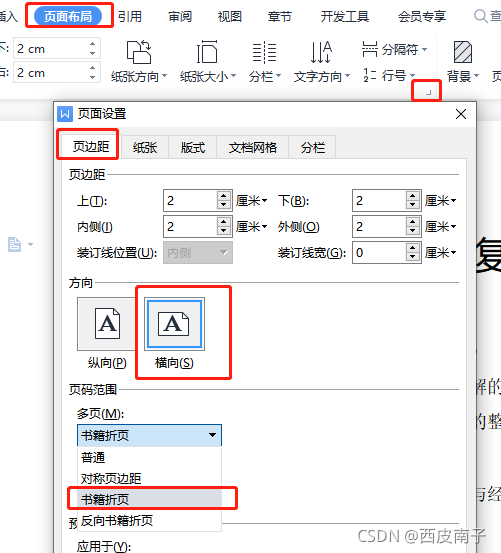Choose 书籍折页 from the 多页 list
This screenshot has width=501, height=553.
[x=149, y=499]
